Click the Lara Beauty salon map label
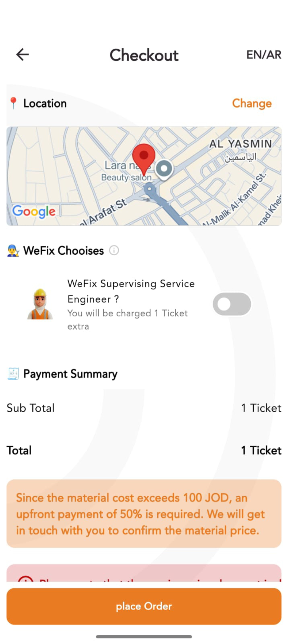 (x=126, y=171)
